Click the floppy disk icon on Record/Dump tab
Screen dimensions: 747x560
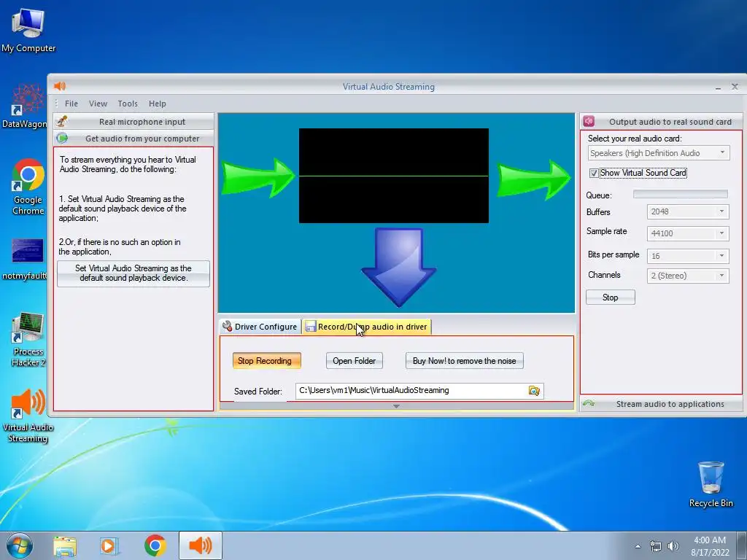pos(311,327)
